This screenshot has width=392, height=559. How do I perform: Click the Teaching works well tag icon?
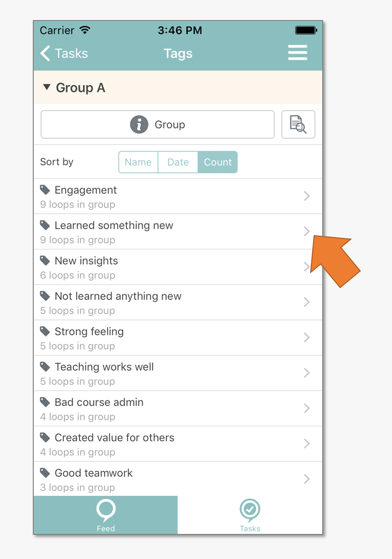45,367
